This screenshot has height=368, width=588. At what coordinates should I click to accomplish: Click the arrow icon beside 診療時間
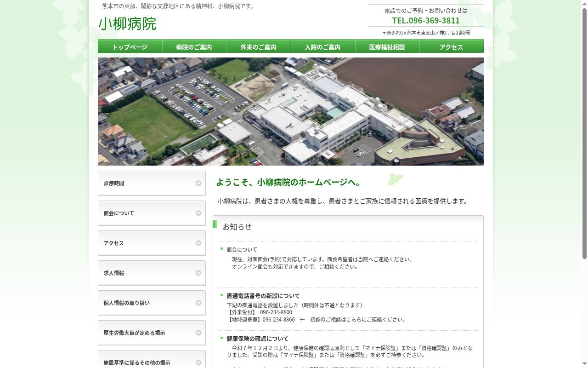click(198, 183)
